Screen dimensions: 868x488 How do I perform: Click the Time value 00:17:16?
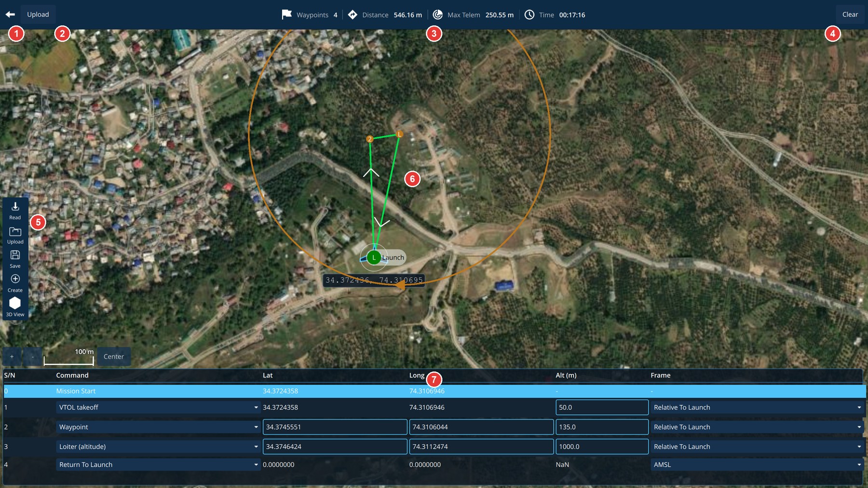coord(572,15)
